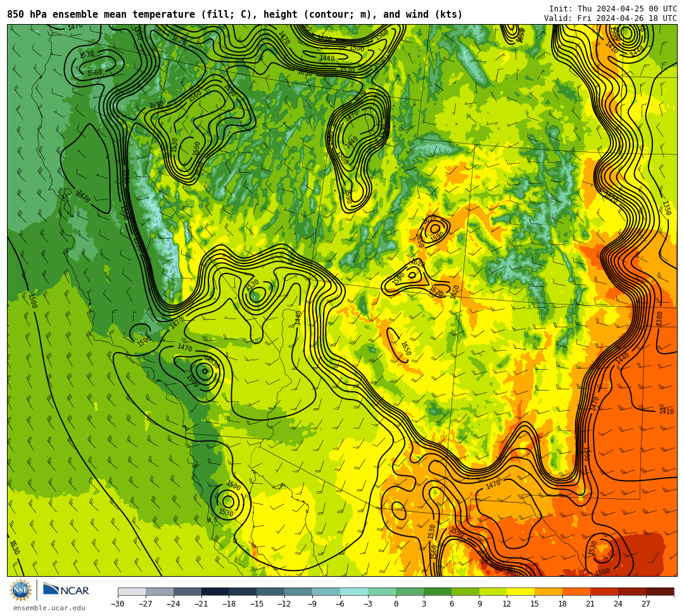Viewport: 684px width, 616px height.
Task: Select the colorbar swatch between -30 and -27
Action: (x=132, y=591)
